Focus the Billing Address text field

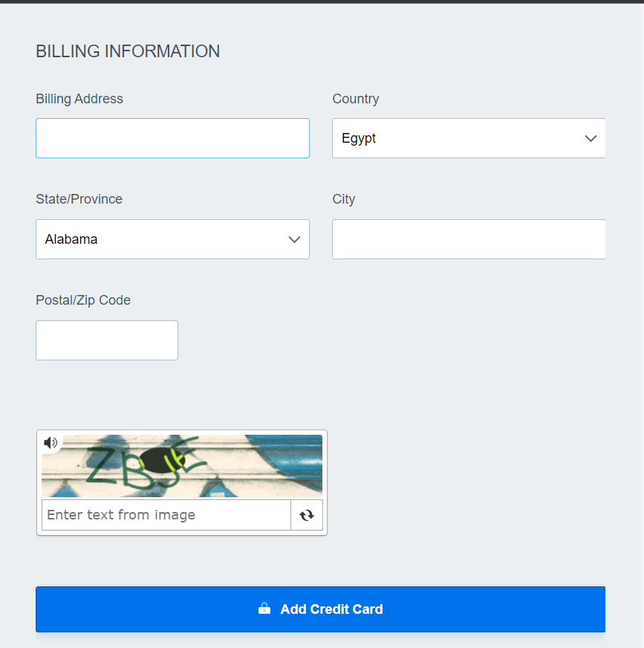(x=172, y=138)
